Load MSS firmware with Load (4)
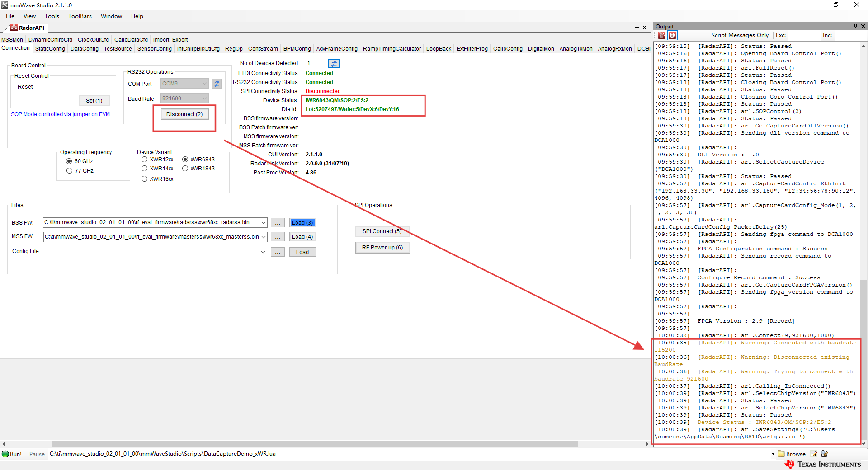 302,237
